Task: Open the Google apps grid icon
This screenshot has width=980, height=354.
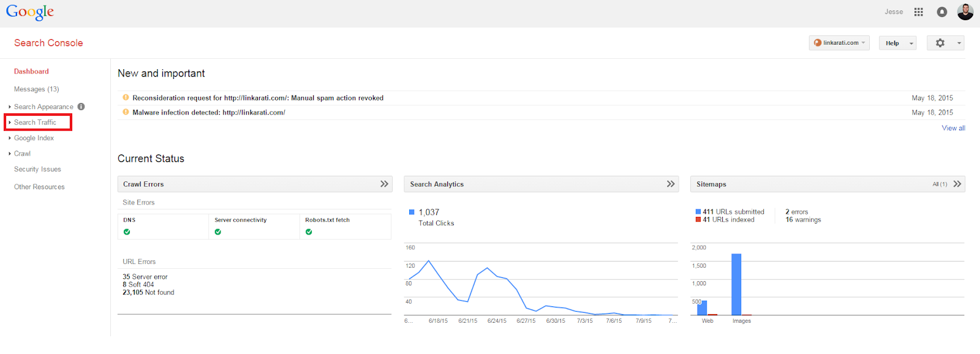Action: click(x=918, y=12)
